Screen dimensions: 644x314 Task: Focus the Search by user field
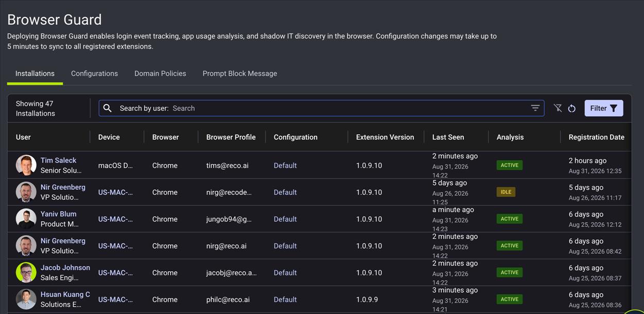pos(321,108)
